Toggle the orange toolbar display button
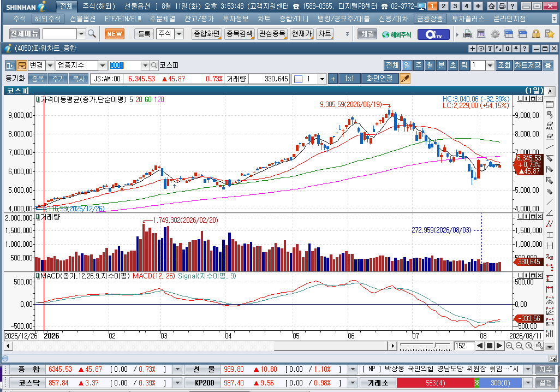This screenshot has width=560, height=392. point(22,66)
